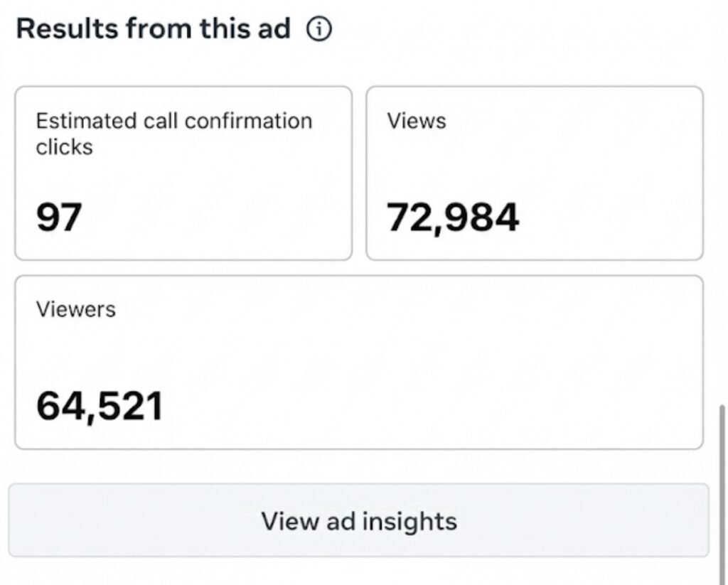Open the Views metric card
The width and height of the screenshot is (728, 585).
(534, 173)
